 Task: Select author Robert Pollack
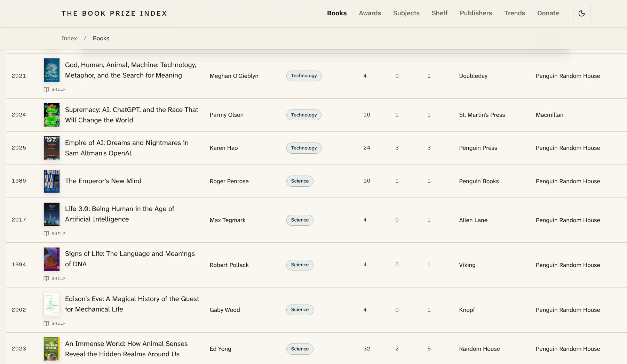click(229, 265)
